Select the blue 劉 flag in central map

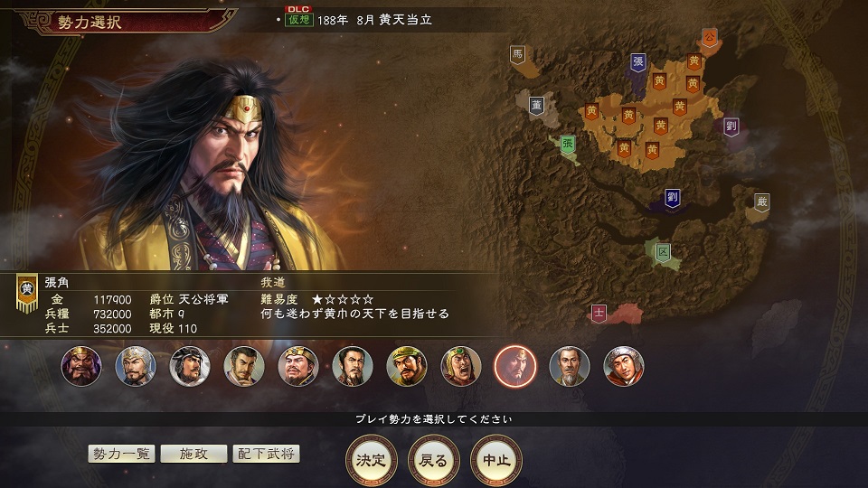pyautogui.click(x=672, y=197)
